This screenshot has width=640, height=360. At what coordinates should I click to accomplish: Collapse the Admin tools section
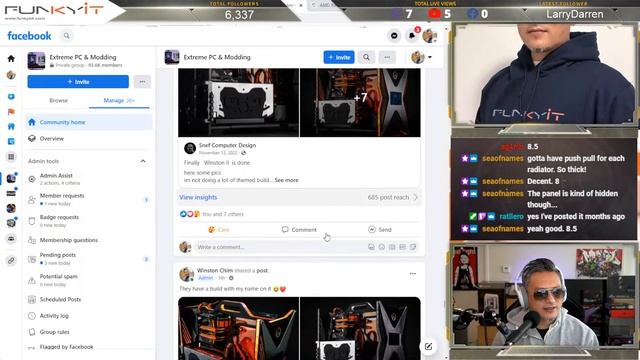[x=143, y=161]
